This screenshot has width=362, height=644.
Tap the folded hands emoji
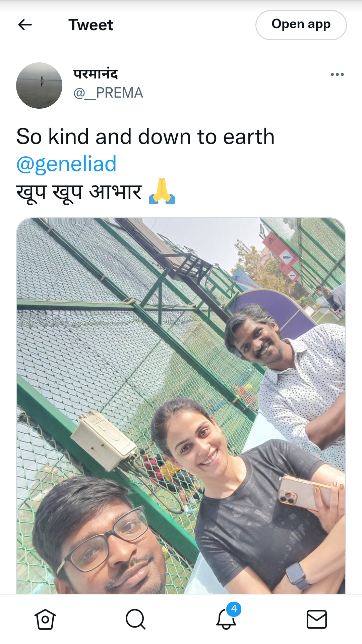click(x=162, y=192)
